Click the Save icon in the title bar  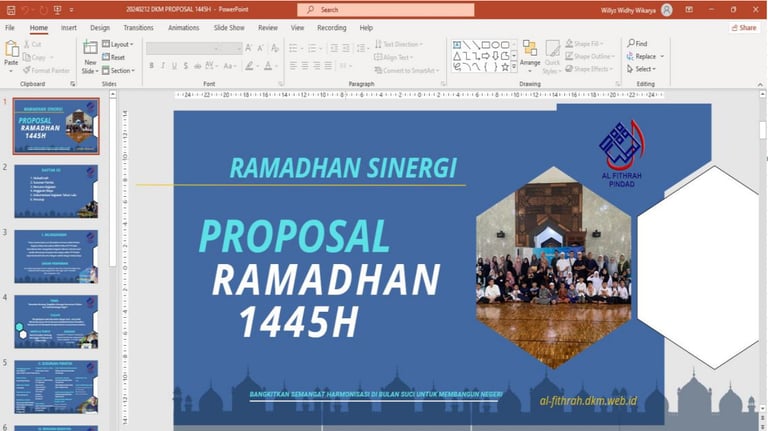[11, 10]
